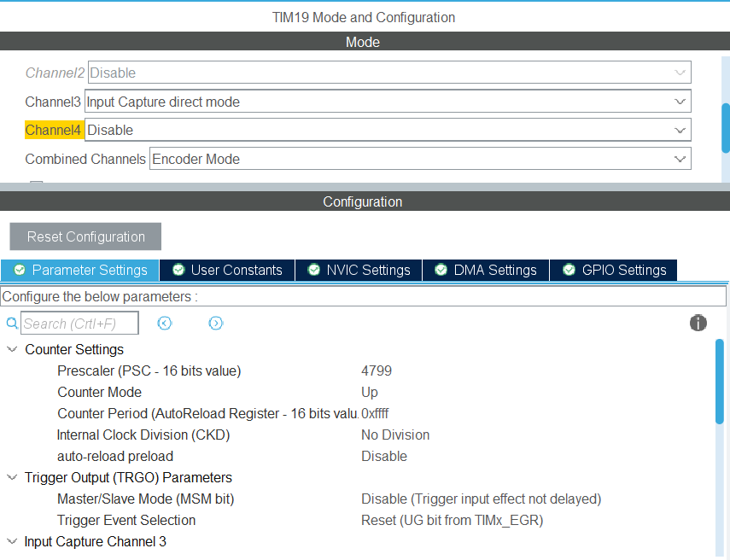The height and width of the screenshot is (560, 730).
Task: Switch to DMA Settings tab
Action: point(486,270)
